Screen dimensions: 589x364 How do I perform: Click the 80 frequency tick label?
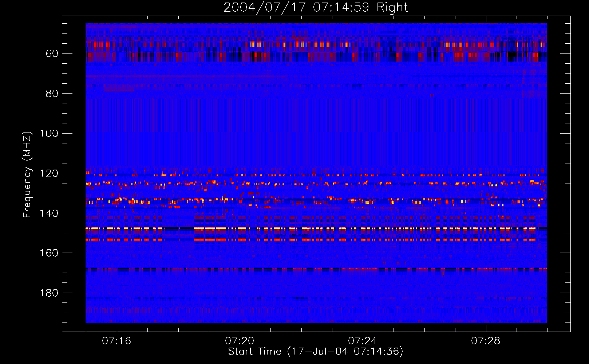tap(52, 94)
